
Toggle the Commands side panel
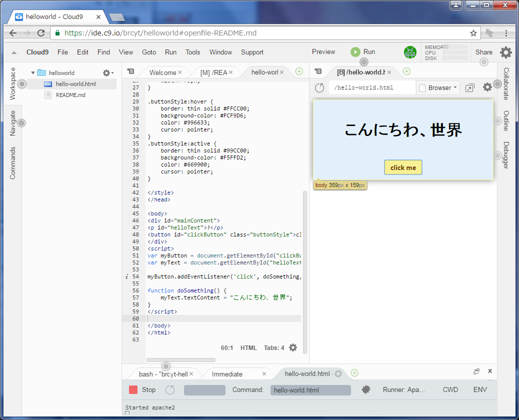[12, 163]
